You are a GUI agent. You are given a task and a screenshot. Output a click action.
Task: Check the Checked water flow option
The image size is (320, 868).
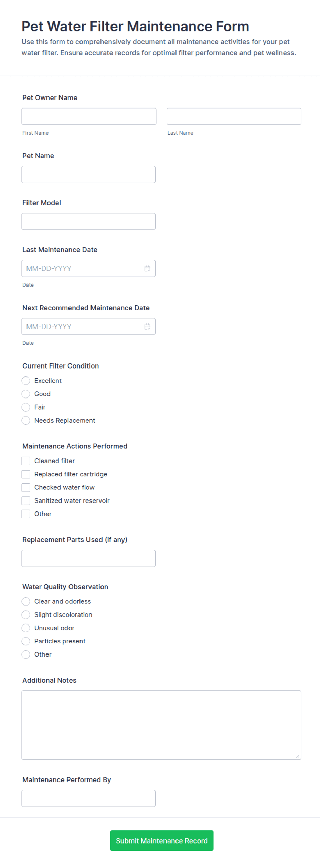point(26,487)
